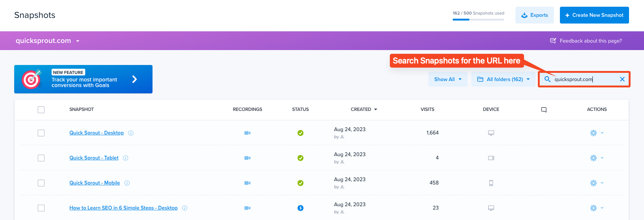The image size is (644, 220).
Task: Click the Visits column header
Action: pos(428,109)
